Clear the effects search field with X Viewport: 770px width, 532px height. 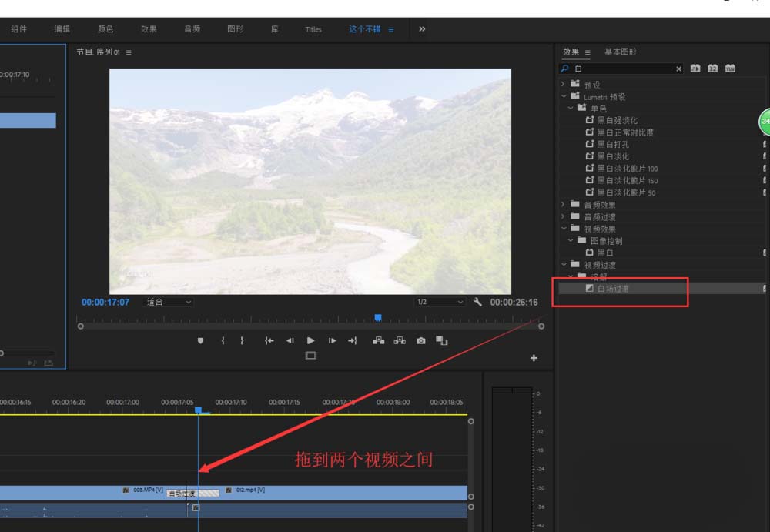(678, 69)
